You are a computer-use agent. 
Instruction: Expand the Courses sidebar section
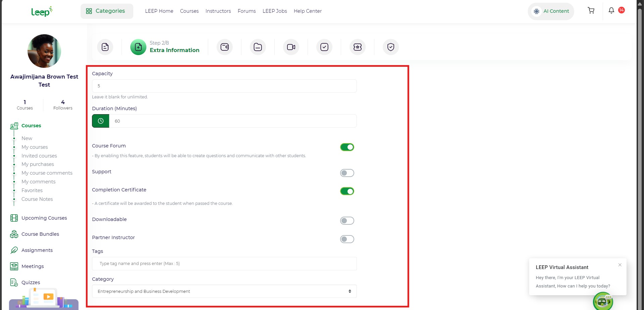pyautogui.click(x=31, y=126)
